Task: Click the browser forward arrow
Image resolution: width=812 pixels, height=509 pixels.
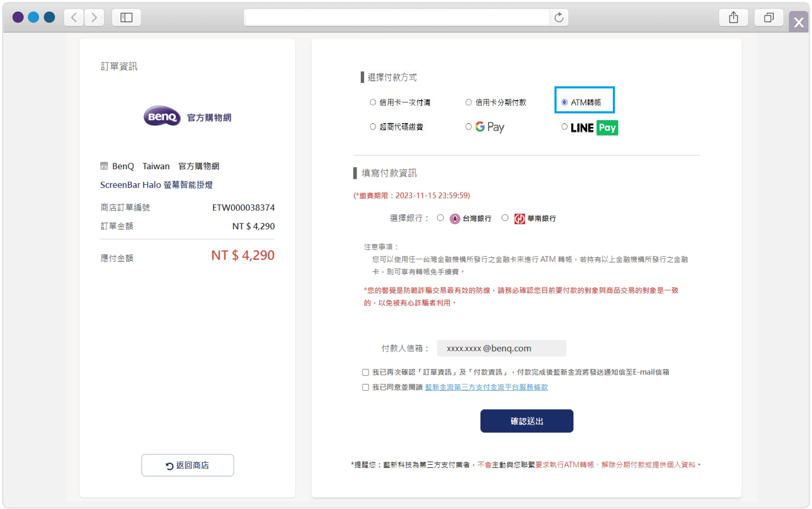Action: (x=94, y=17)
